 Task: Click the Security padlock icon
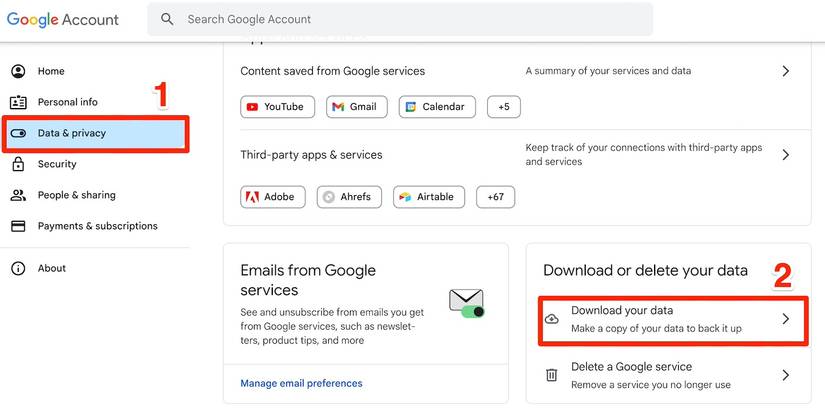pyautogui.click(x=18, y=164)
